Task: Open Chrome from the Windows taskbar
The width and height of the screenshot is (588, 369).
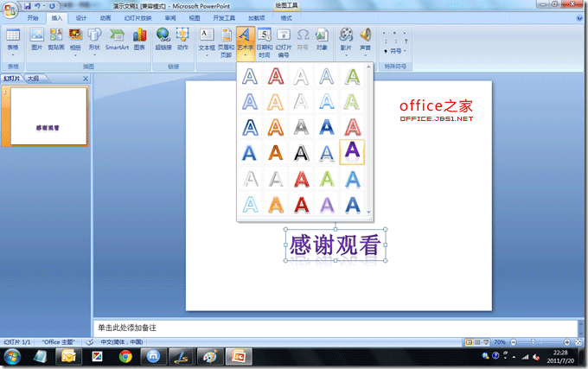Action: click(x=125, y=356)
